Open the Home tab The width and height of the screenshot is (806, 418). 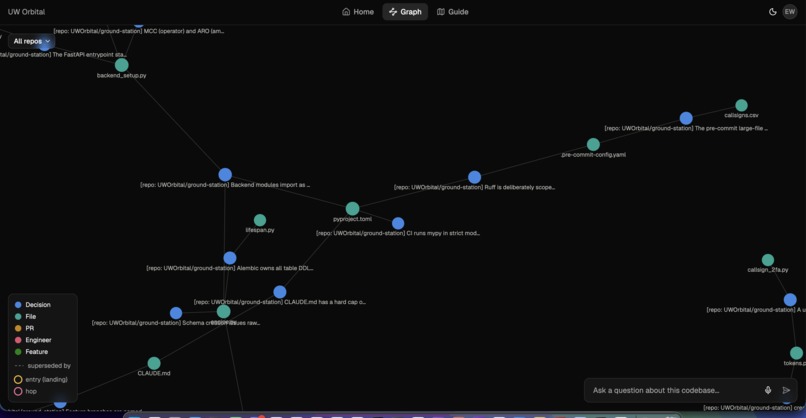pyautogui.click(x=358, y=12)
